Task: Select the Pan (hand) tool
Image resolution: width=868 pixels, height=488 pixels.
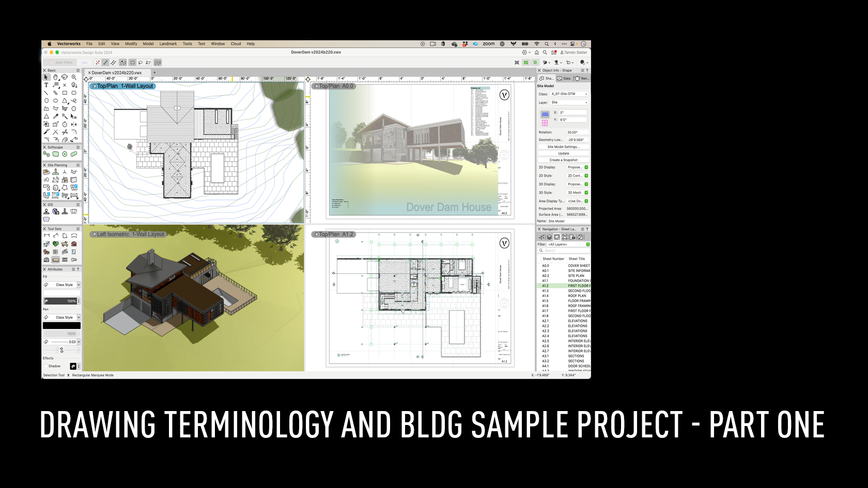Action: coord(55,77)
